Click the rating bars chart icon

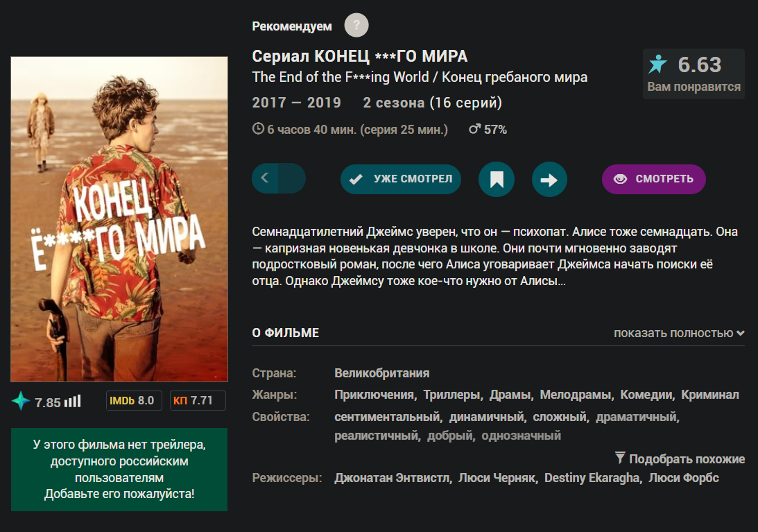73,401
